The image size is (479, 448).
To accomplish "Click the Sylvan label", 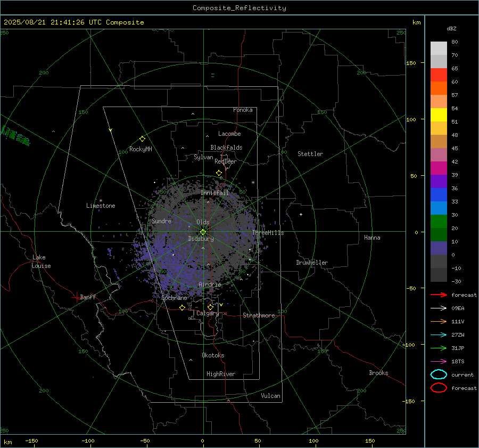I will pos(203,157).
